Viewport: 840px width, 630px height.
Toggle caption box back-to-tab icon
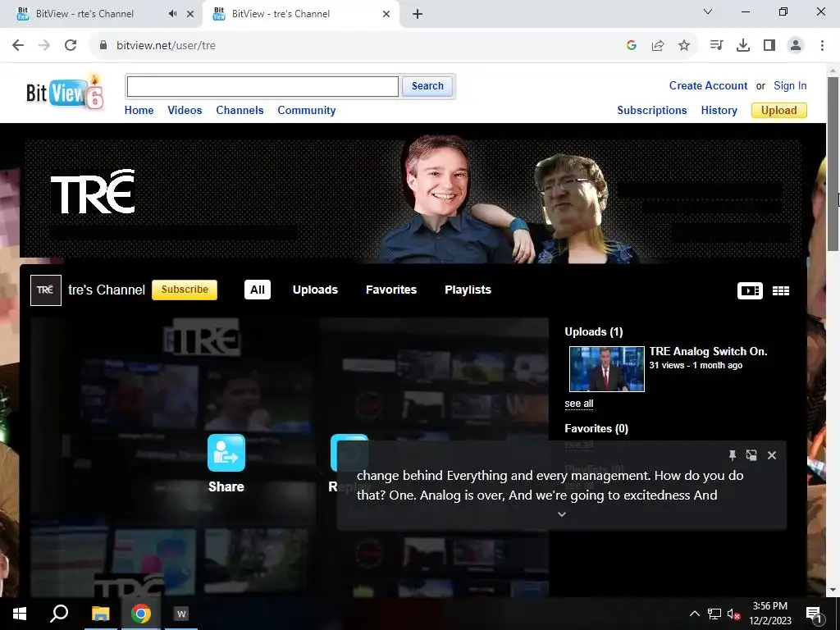[x=751, y=455]
